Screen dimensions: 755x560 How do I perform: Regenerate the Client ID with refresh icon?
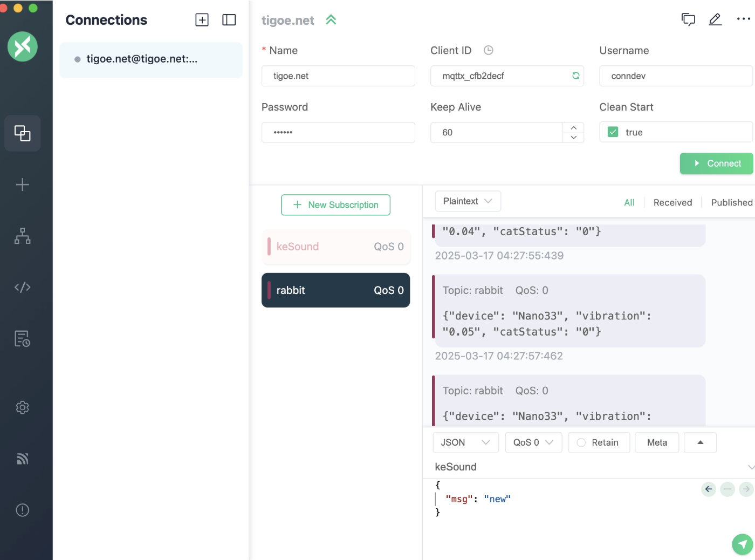pyautogui.click(x=575, y=76)
